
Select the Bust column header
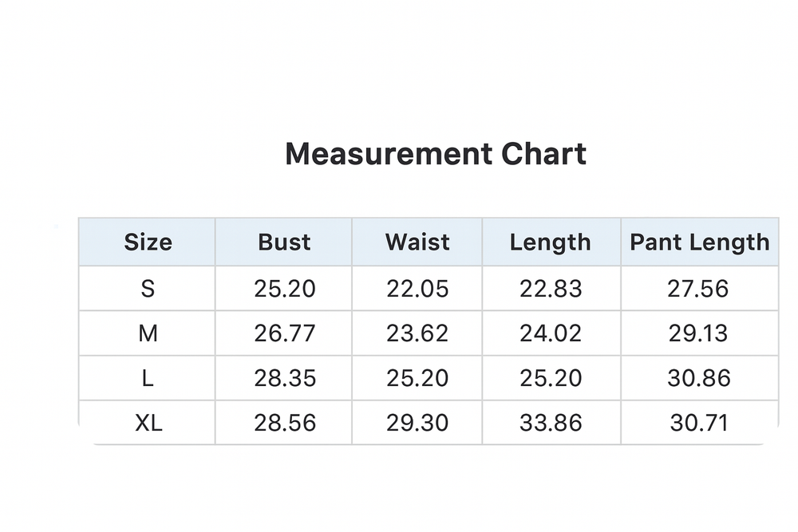point(284,242)
